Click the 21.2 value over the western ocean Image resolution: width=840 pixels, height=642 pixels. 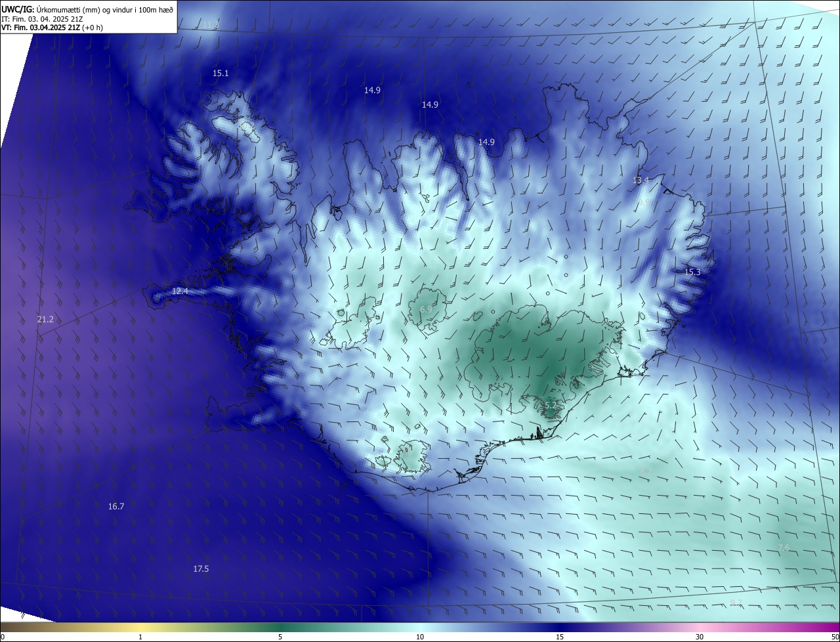point(45,320)
